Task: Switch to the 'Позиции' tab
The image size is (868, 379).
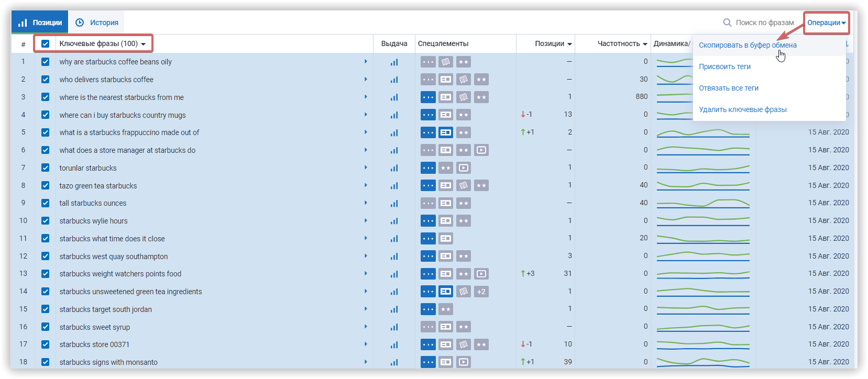Action: [40, 23]
